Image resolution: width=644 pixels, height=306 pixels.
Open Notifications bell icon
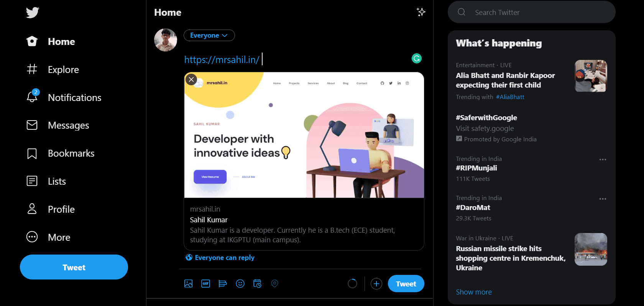point(32,96)
